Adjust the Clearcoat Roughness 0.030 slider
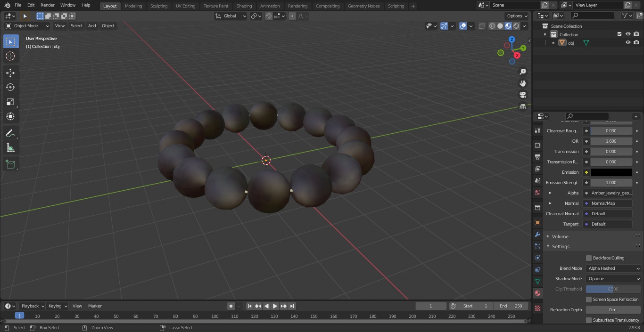644x332 pixels. click(611, 131)
